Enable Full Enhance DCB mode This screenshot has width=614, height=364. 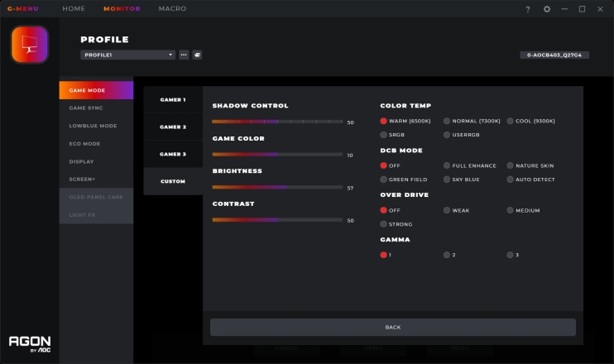[448, 165]
